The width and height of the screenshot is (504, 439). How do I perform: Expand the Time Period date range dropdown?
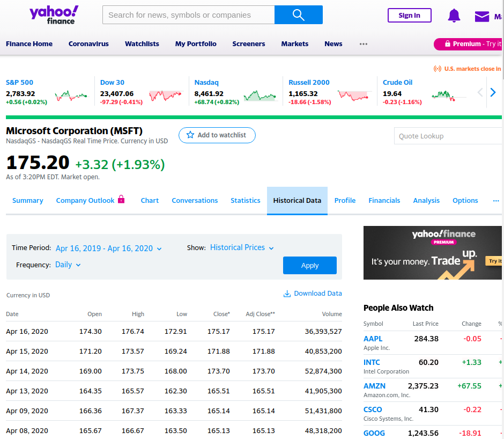click(x=109, y=248)
